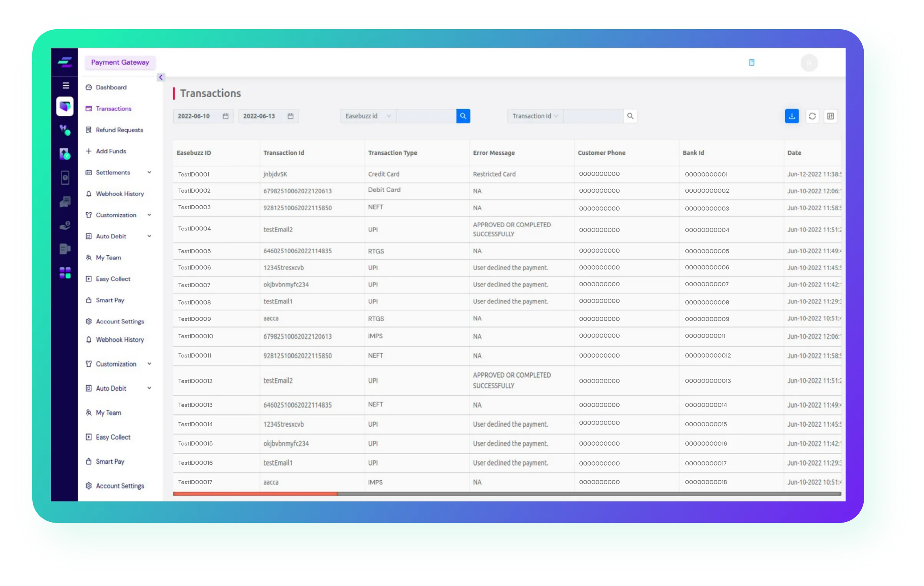
Task: Click calendar icon in 2022-06-10 field
Action: pyautogui.click(x=226, y=116)
